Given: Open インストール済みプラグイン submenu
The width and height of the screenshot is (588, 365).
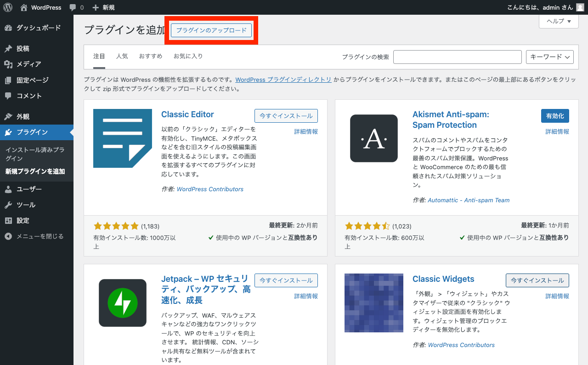Looking at the screenshot, I should point(35,154).
